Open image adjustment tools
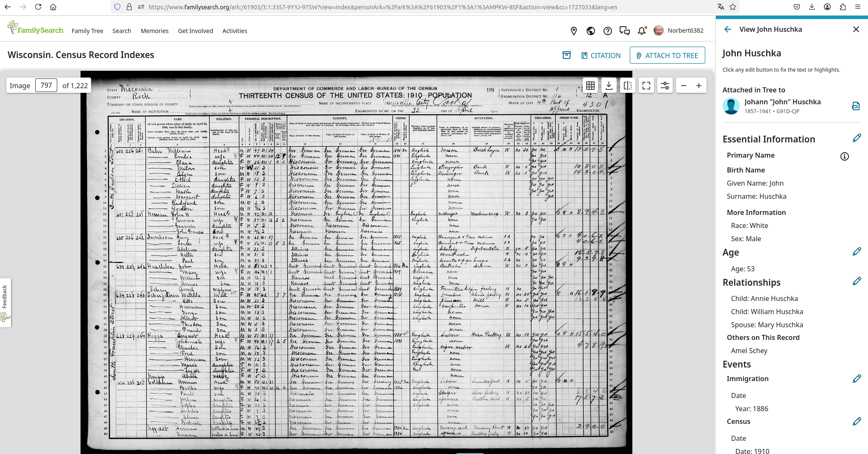 click(665, 86)
